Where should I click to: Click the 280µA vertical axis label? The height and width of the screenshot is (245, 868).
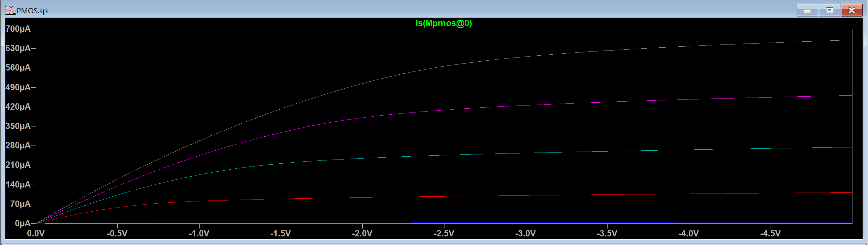pyautogui.click(x=18, y=146)
